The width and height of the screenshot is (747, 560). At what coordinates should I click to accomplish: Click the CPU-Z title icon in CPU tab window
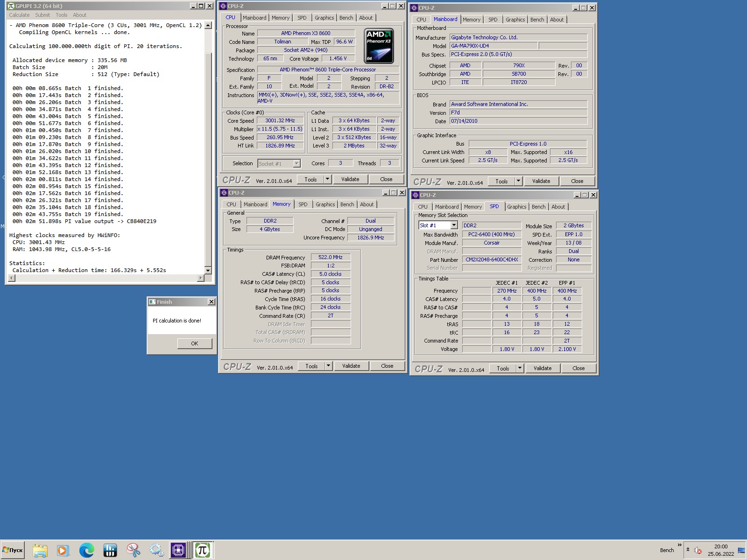(224, 6)
